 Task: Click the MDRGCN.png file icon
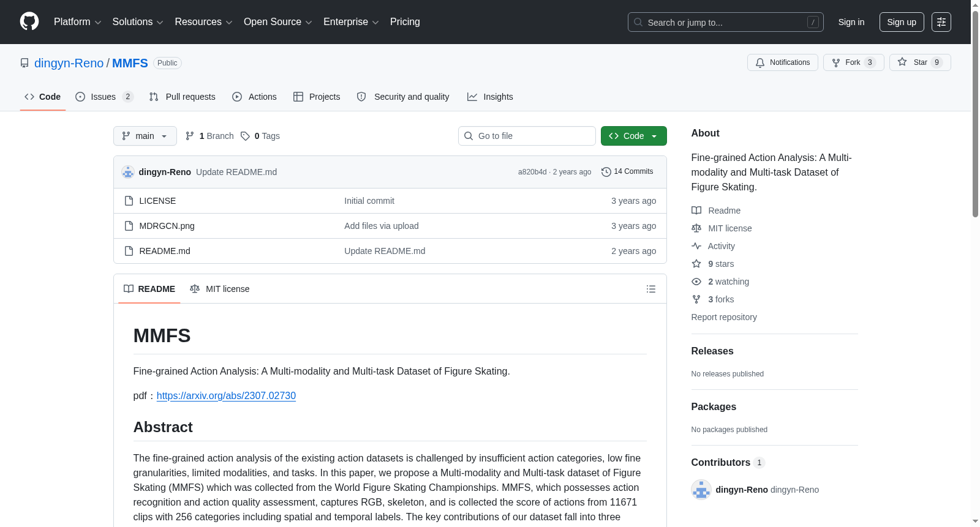pos(129,226)
